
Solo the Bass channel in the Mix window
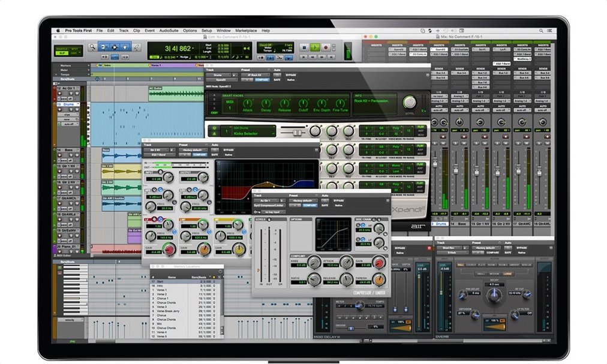(x=456, y=143)
